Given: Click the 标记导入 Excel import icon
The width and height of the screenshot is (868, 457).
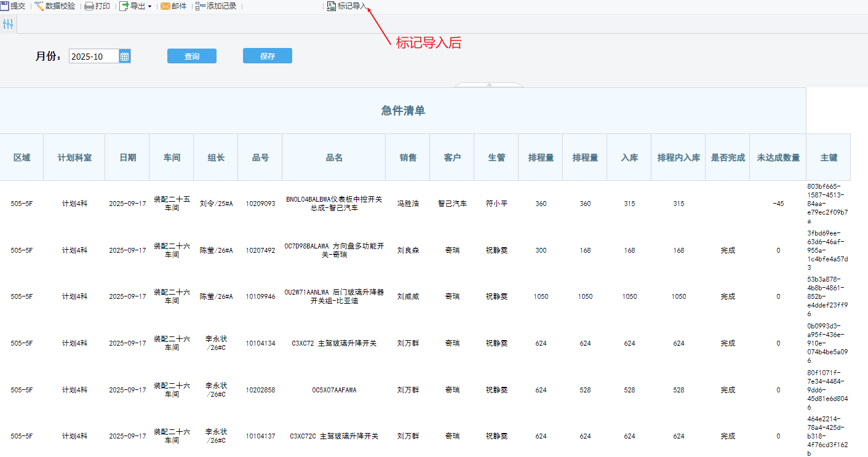Looking at the screenshot, I should pos(332,6).
